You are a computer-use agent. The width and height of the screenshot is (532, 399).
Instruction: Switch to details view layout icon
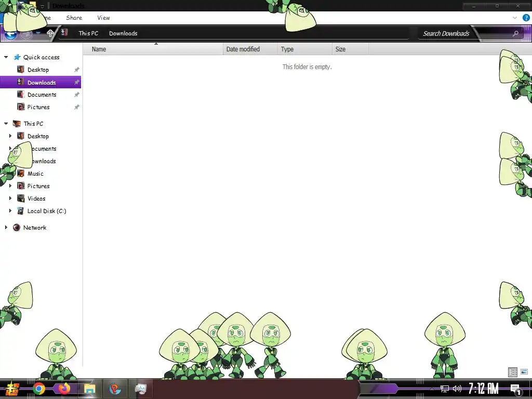[513, 372]
